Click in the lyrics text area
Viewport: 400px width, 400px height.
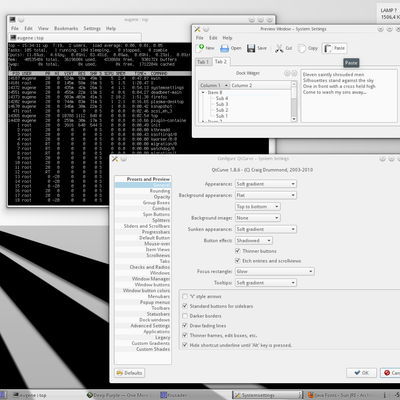(349, 96)
